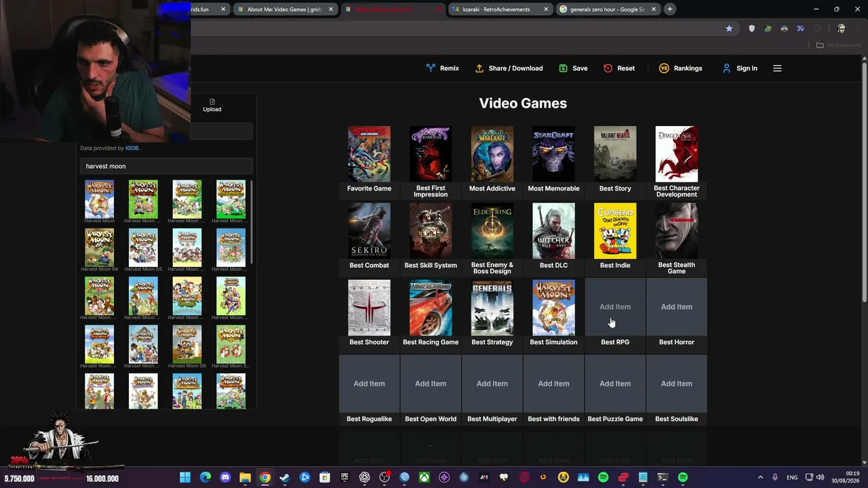868x488 pixels.
Task: Click the StarCraft Most Memorable cover
Action: pyautogui.click(x=553, y=155)
